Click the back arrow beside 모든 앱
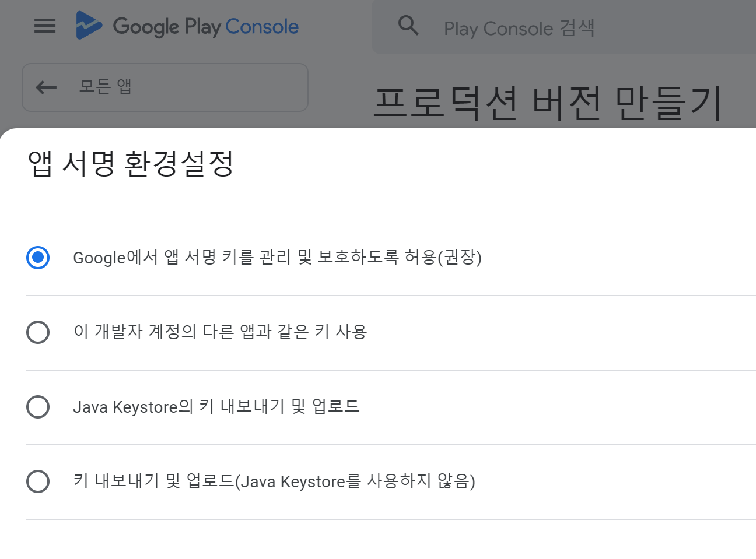756x559 pixels. [46, 87]
